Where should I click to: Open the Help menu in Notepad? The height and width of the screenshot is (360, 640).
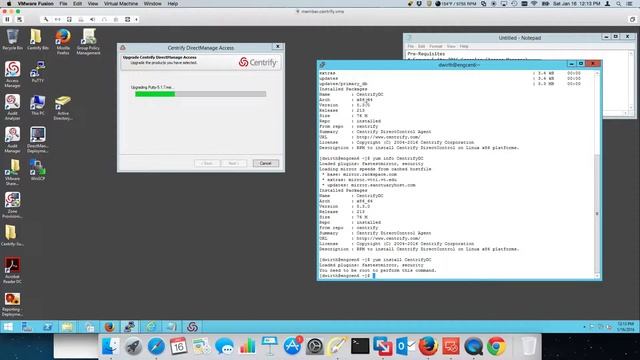[x=464, y=46]
